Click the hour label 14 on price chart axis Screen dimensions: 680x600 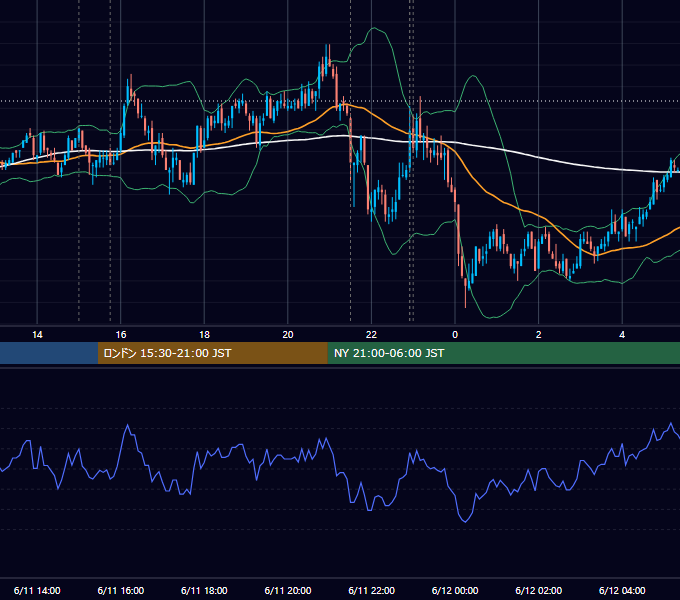pos(37,335)
